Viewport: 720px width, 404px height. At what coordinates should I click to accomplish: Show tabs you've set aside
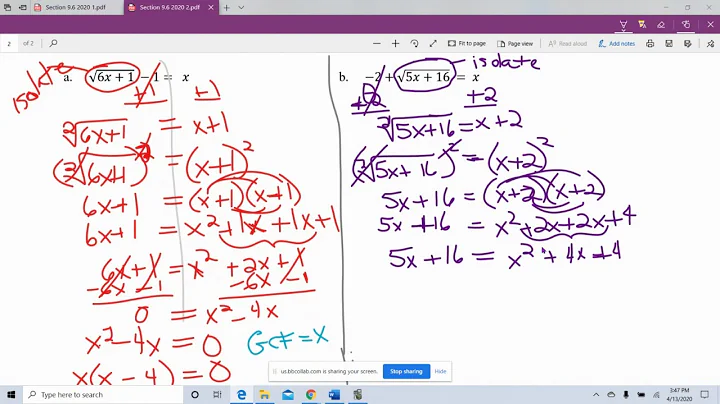point(7,7)
